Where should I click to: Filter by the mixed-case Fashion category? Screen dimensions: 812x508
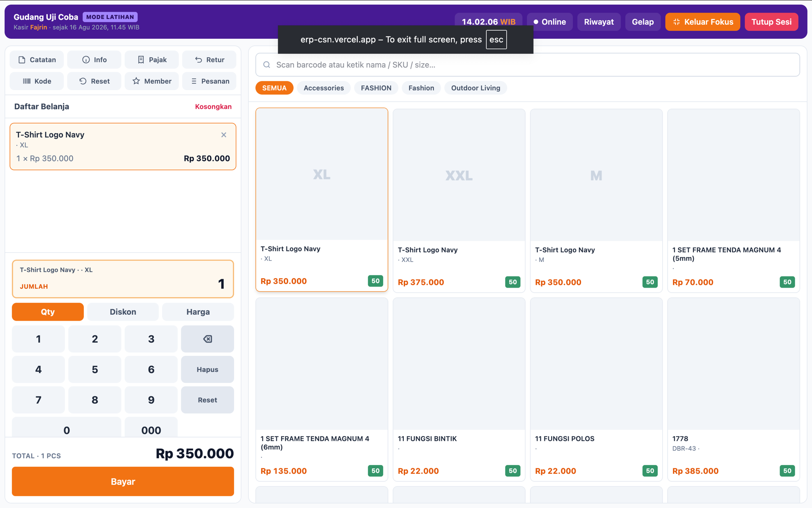pos(421,88)
